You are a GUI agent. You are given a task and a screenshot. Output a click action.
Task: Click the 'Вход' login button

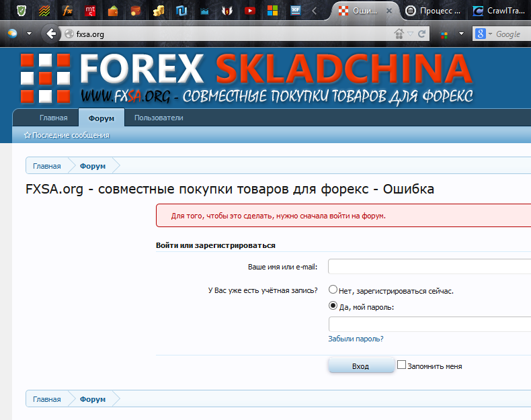361,366
